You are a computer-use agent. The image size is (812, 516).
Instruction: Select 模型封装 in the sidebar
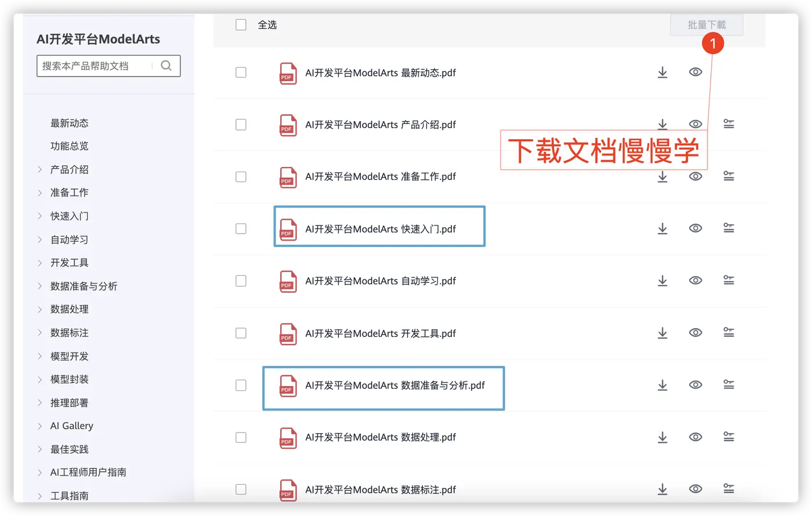(70, 379)
